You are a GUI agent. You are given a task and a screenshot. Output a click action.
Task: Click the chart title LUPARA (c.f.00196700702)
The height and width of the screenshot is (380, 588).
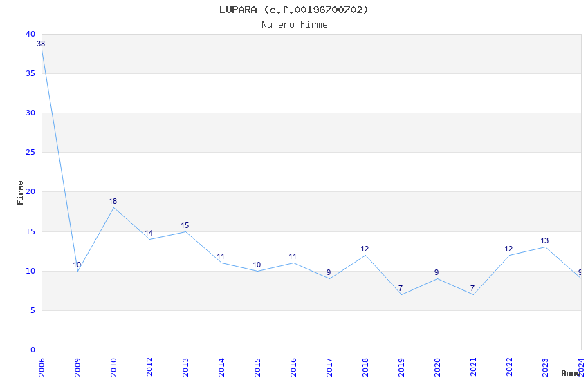click(x=293, y=10)
